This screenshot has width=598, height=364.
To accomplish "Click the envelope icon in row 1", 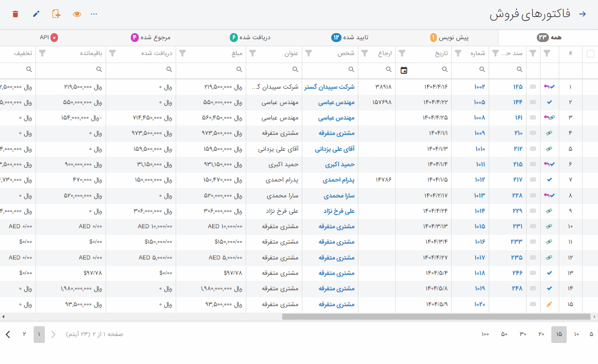I will tap(533, 87).
